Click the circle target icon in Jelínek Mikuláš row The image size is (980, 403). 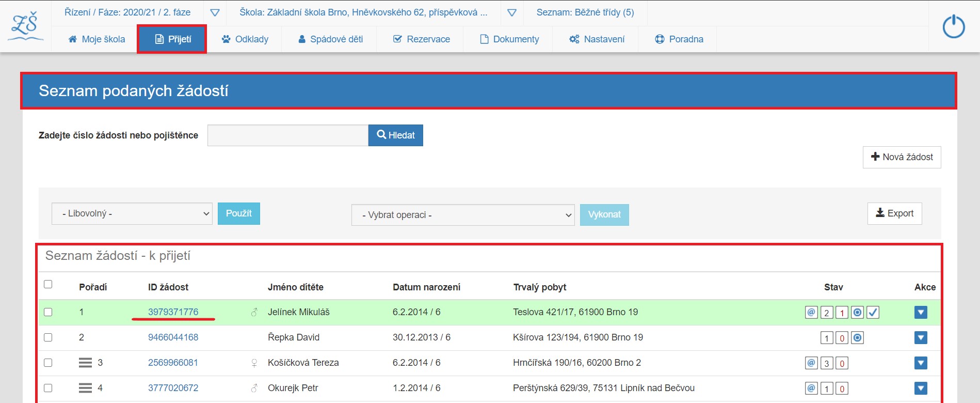coord(857,312)
